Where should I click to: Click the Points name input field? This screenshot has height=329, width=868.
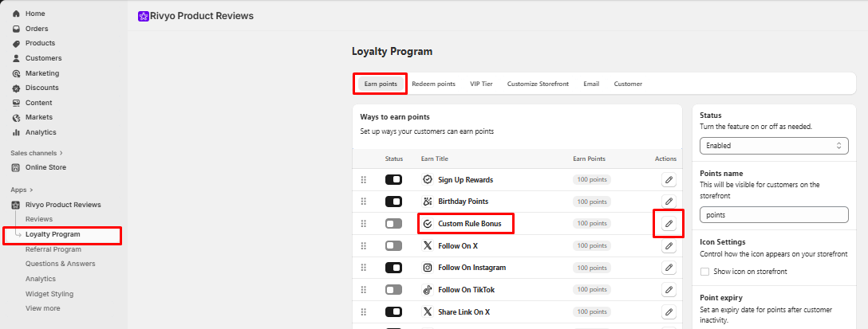(774, 214)
